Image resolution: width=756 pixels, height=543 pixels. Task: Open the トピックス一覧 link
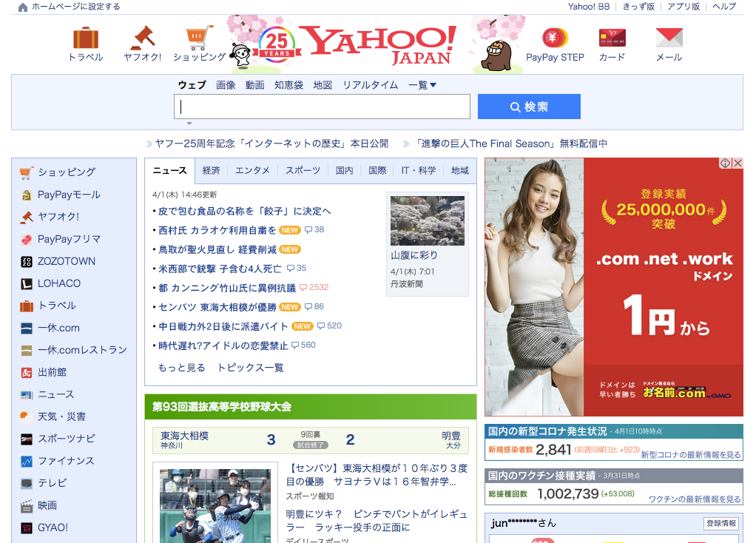coord(250,368)
